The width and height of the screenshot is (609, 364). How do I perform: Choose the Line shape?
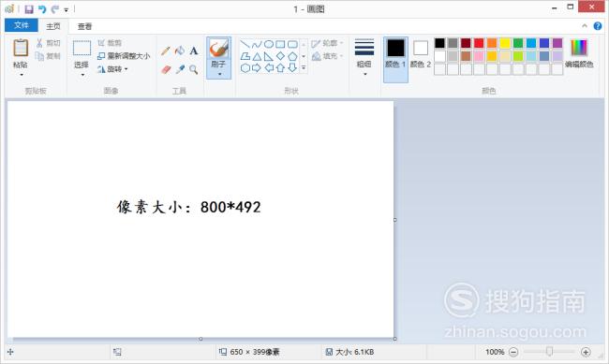(x=245, y=44)
